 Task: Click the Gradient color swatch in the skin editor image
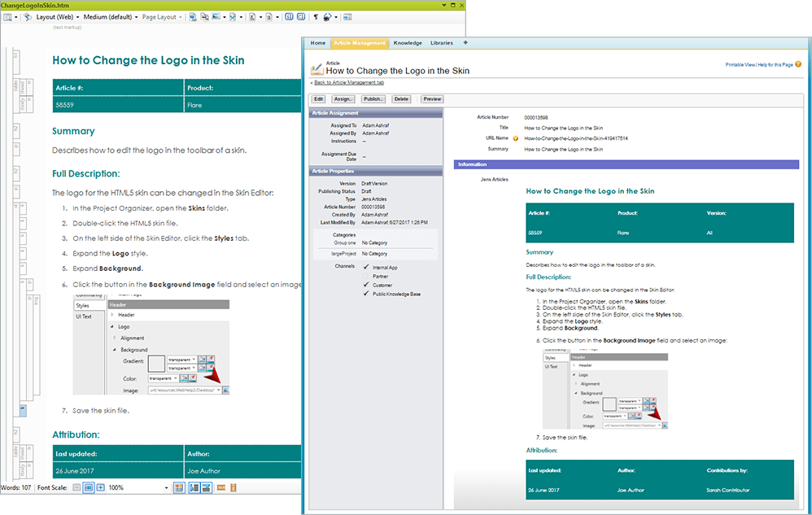pos(157,363)
